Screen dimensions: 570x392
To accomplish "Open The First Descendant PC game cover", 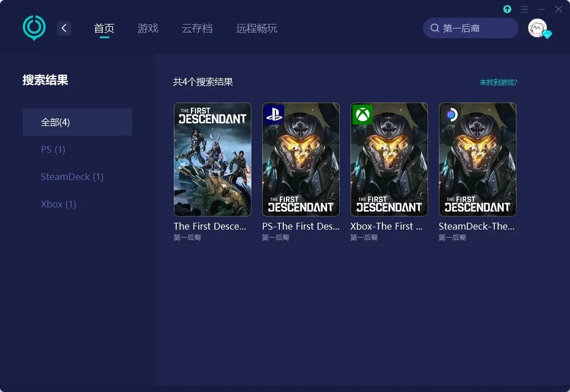I will 213,160.
